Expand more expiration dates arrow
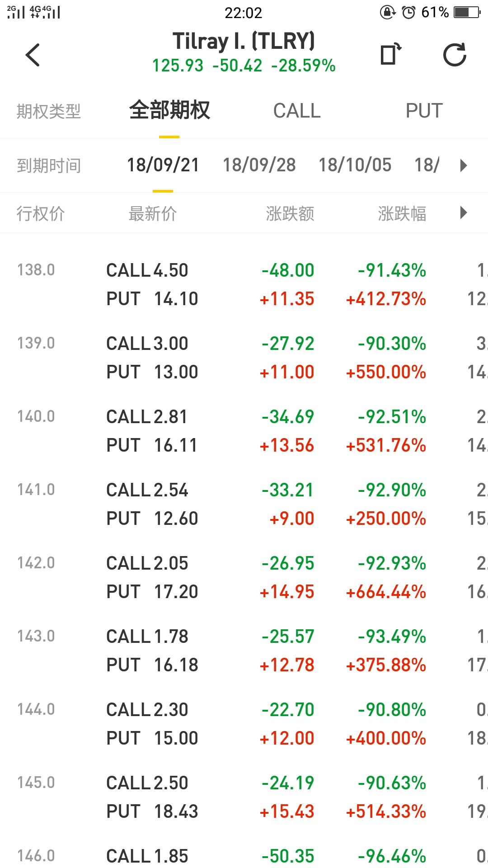 pos(463,165)
